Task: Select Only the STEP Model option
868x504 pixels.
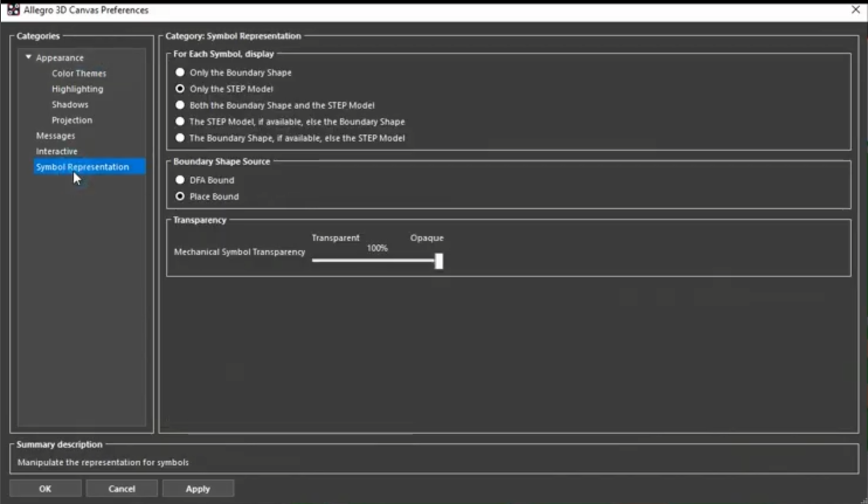Action: click(x=180, y=89)
